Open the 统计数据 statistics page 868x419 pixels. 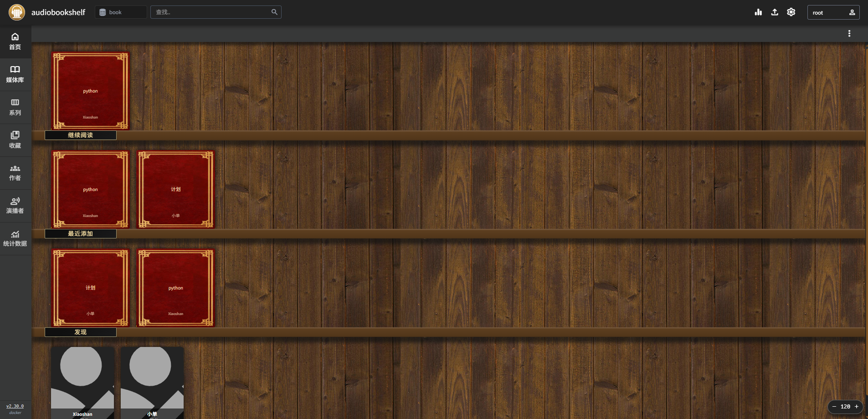(x=15, y=238)
